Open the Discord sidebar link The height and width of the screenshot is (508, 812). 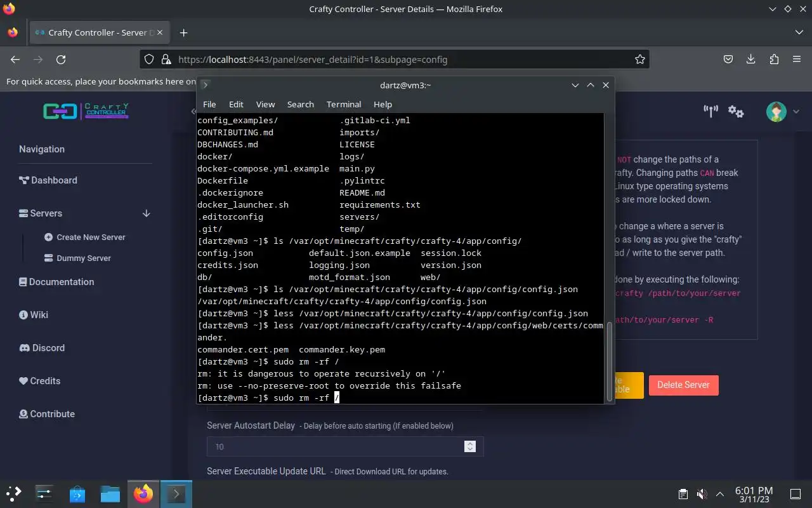pos(42,348)
